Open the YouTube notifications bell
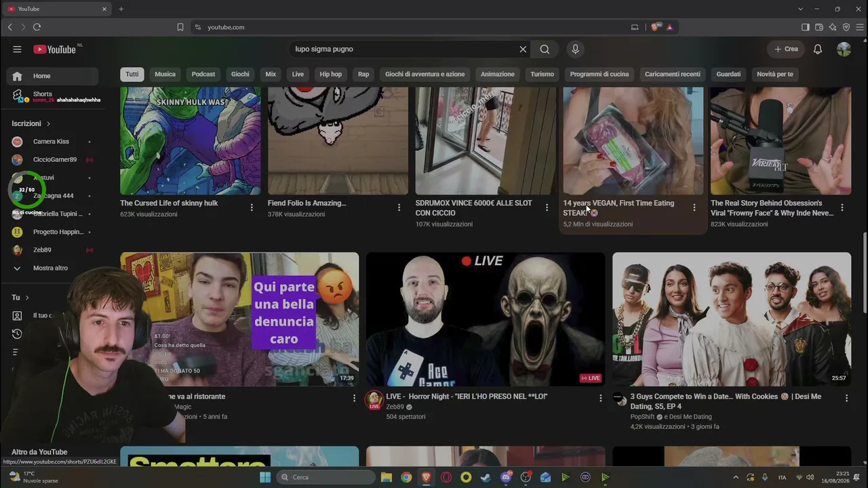This screenshot has width=868, height=488. (x=818, y=49)
